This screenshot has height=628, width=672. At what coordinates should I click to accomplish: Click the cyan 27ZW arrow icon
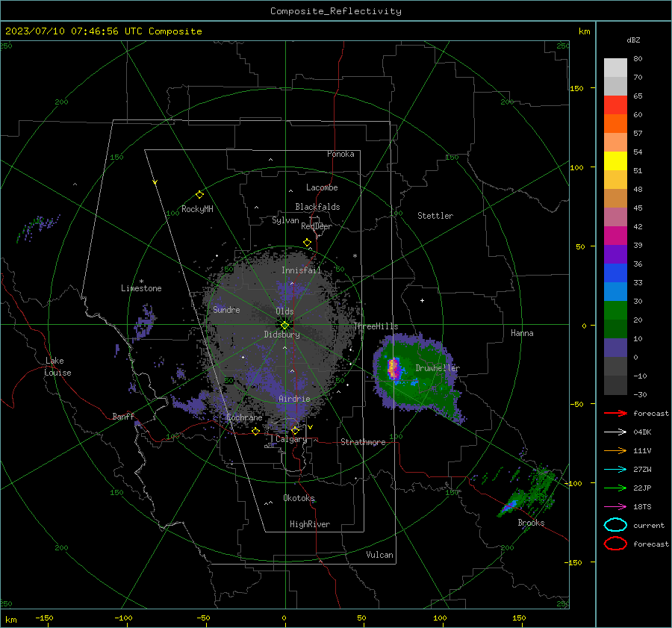point(615,470)
